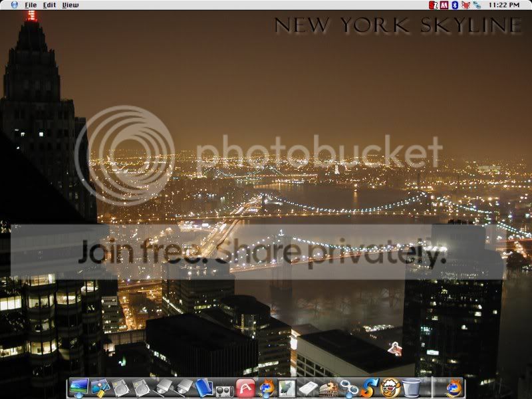This screenshot has height=399, width=532.
Task: Open the Trash in the dock
Action: click(412, 387)
